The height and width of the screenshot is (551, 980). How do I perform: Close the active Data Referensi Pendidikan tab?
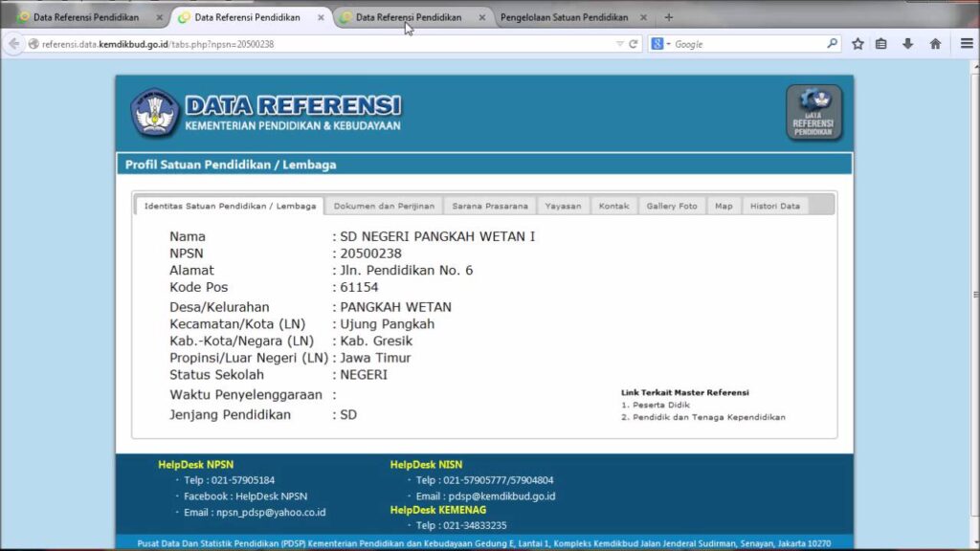coord(320,17)
